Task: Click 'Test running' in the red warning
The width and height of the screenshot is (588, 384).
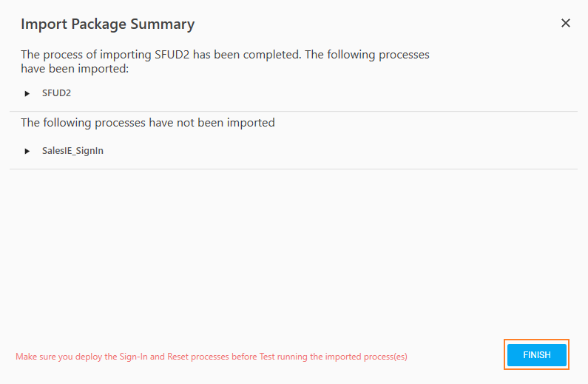Action: (283, 357)
